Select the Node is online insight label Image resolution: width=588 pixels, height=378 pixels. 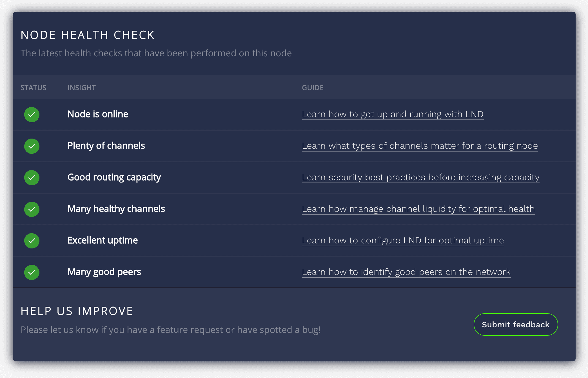click(x=97, y=114)
